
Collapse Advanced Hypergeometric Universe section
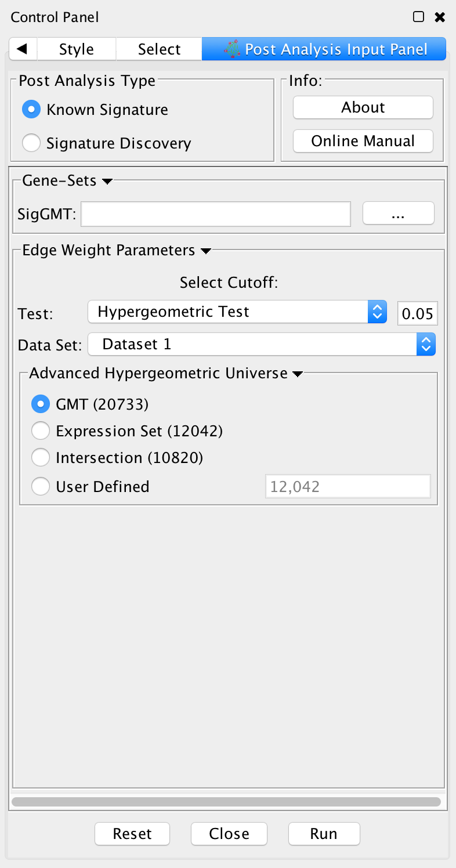coord(297,374)
